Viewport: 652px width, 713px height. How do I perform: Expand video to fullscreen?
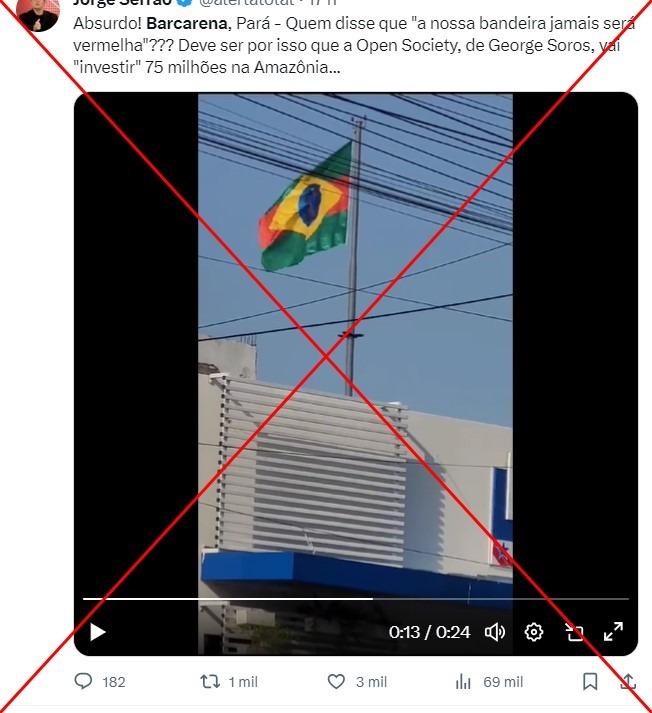tap(613, 632)
